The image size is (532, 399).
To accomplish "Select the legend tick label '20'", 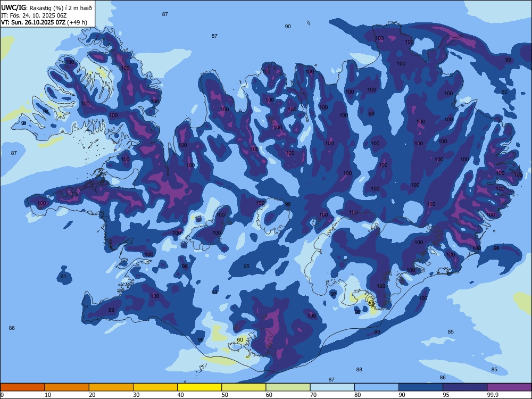I will coord(92,395).
